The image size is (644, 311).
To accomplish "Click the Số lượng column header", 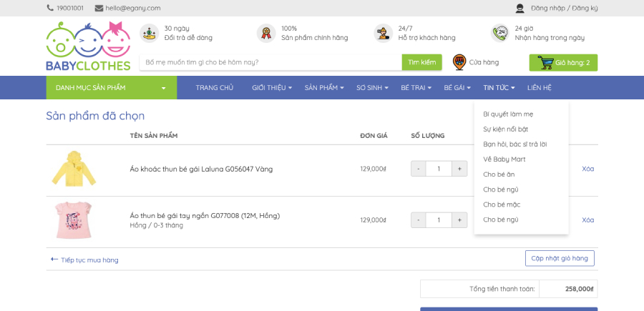I will 428,135.
